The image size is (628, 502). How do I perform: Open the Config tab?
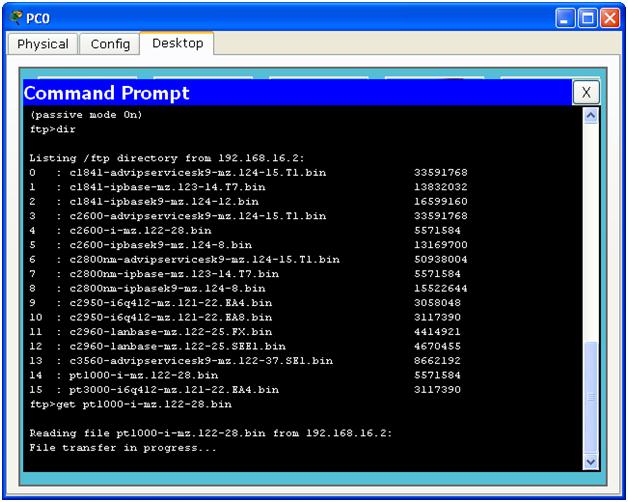click(x=110, y=44)
